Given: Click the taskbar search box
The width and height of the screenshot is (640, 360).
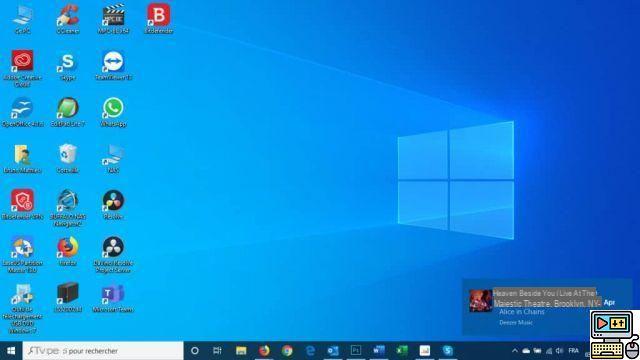Looking at the screenshot, I should tap(103, 351).
